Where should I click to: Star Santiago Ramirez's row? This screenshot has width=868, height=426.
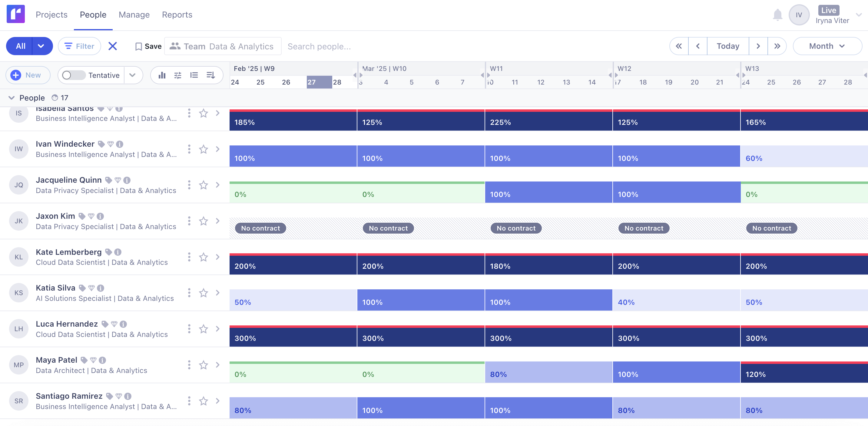[x=204, y=401]
